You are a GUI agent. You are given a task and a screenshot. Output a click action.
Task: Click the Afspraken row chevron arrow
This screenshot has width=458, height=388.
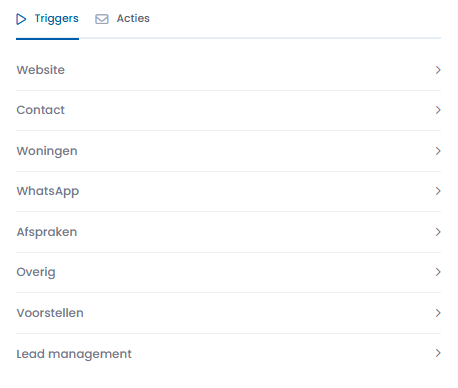pos(438,232)
